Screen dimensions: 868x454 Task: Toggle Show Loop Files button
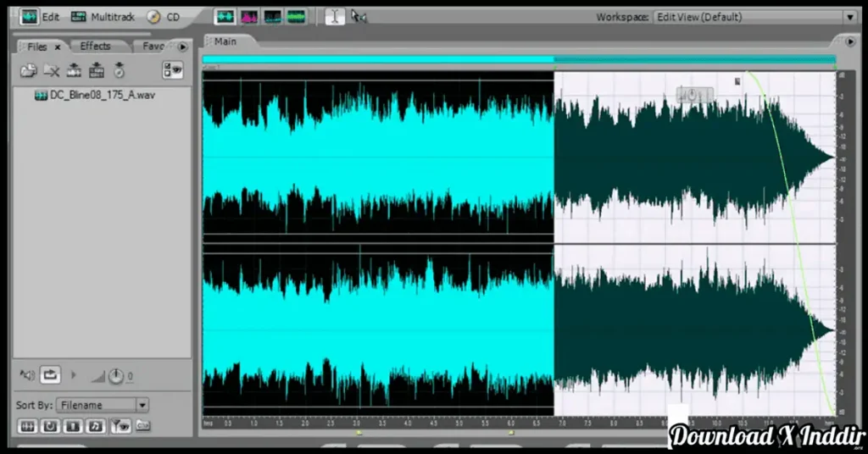pyautogui.click(x=50, y=426)
